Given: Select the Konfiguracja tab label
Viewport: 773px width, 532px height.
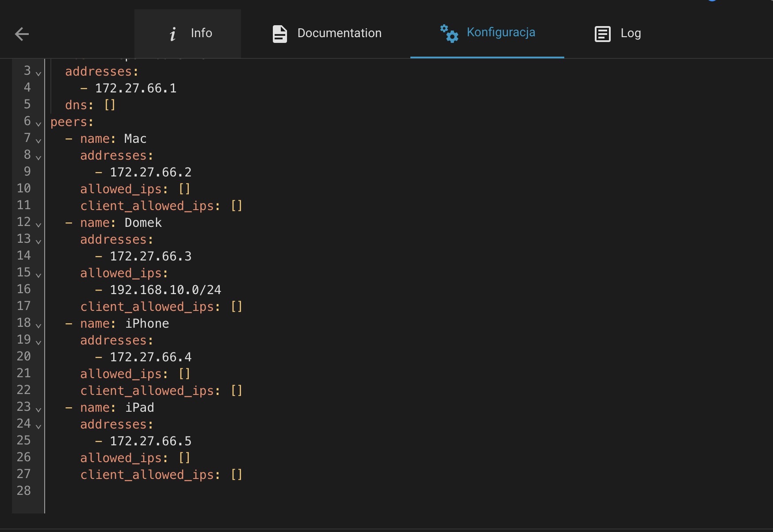Looking at the screenshot, I should tap(501, 32).
